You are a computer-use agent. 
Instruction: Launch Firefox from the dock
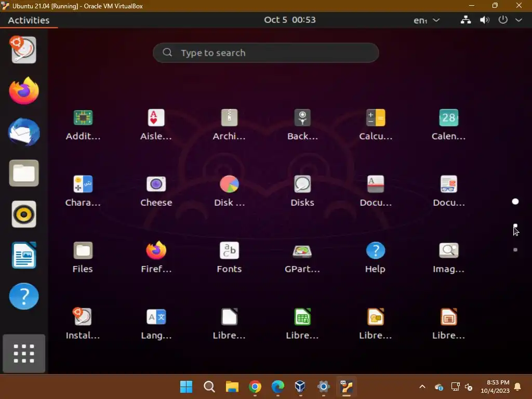[x=24, y=91]
